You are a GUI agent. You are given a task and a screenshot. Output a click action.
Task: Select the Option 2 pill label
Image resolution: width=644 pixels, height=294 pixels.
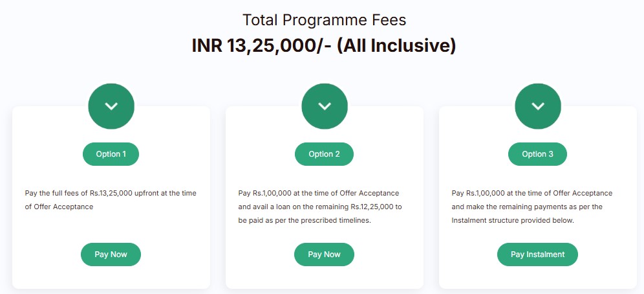pos(324,154)
